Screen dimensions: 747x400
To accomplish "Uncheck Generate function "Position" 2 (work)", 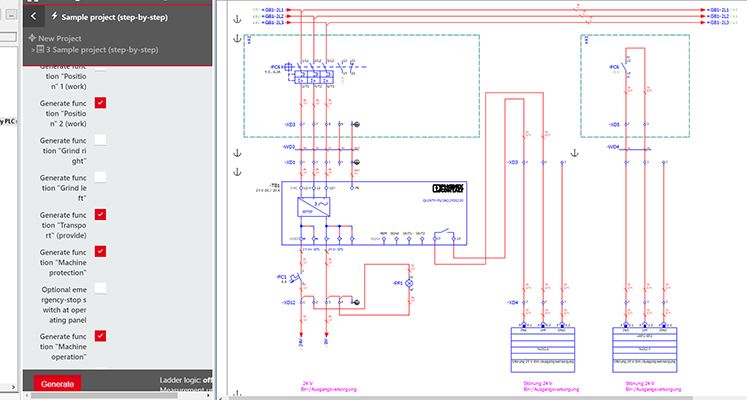I will pos(100,103).
